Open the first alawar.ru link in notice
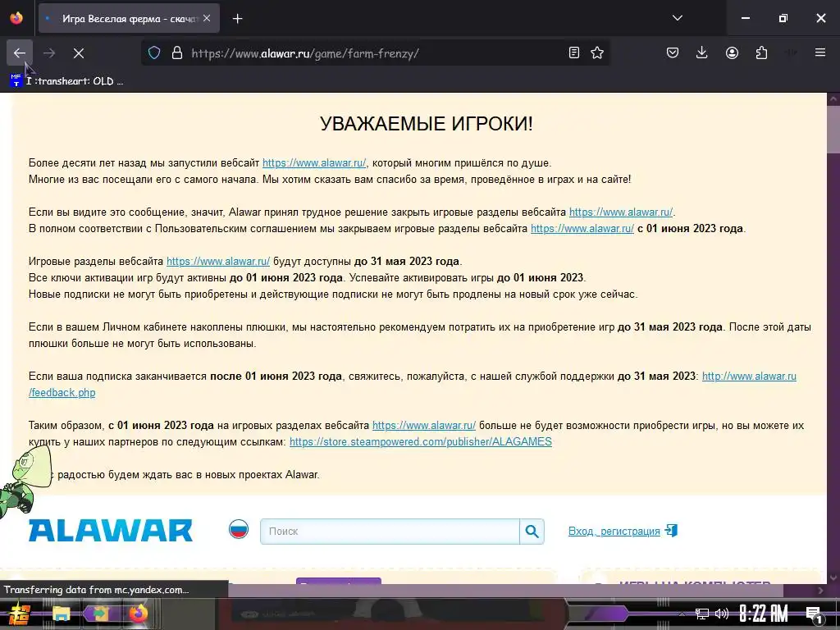 (314, 163)
